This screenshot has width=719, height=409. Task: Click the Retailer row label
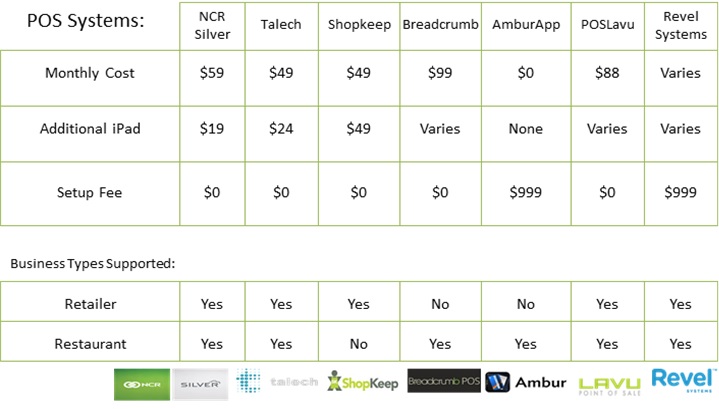pyautogui.click(x=90, y=304)
